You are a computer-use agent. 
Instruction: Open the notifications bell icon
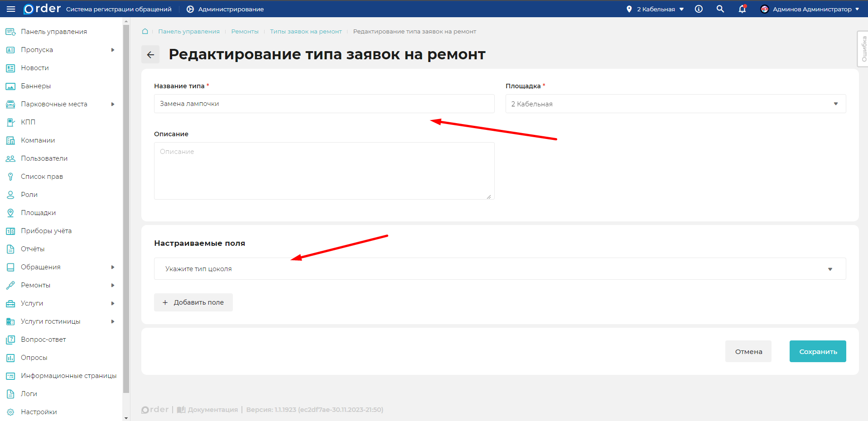tap(742, 9)
